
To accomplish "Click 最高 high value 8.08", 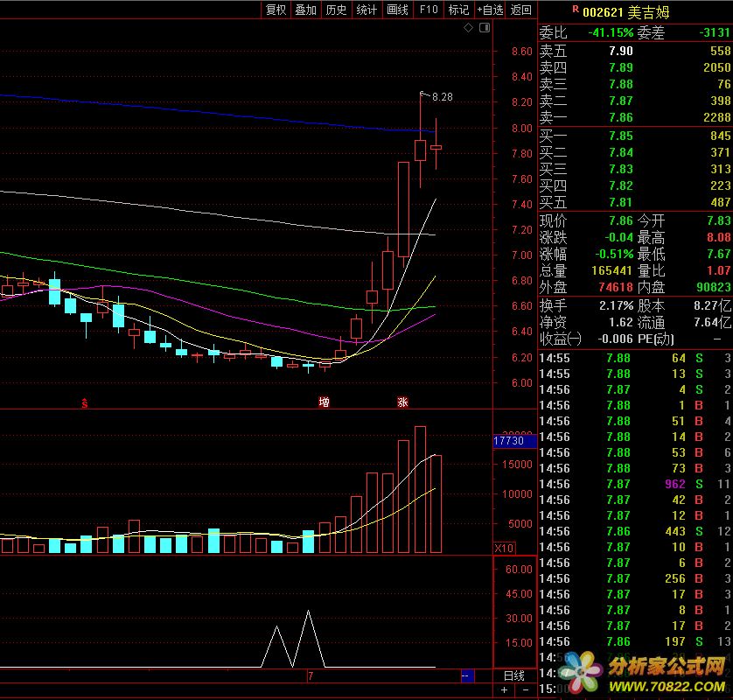I will 718,237.
